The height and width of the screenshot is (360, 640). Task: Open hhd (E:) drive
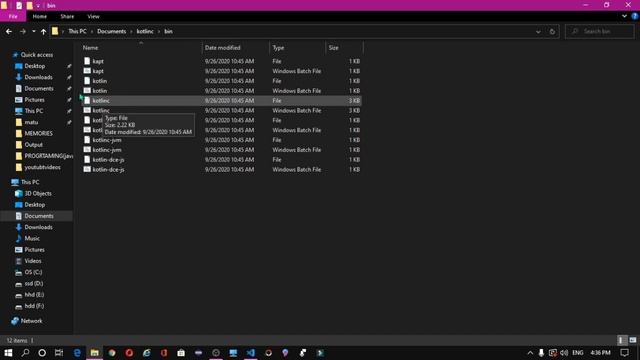[34, 295]
